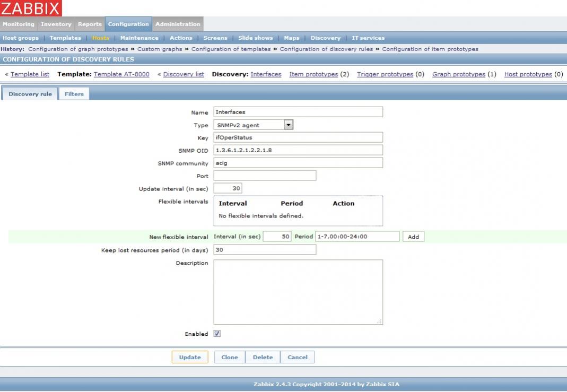
Task: Focus the Description text area
Action: 298,292
